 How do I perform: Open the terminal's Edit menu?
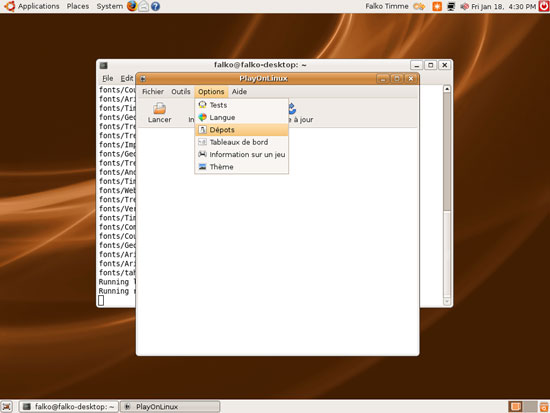point(127,78)
